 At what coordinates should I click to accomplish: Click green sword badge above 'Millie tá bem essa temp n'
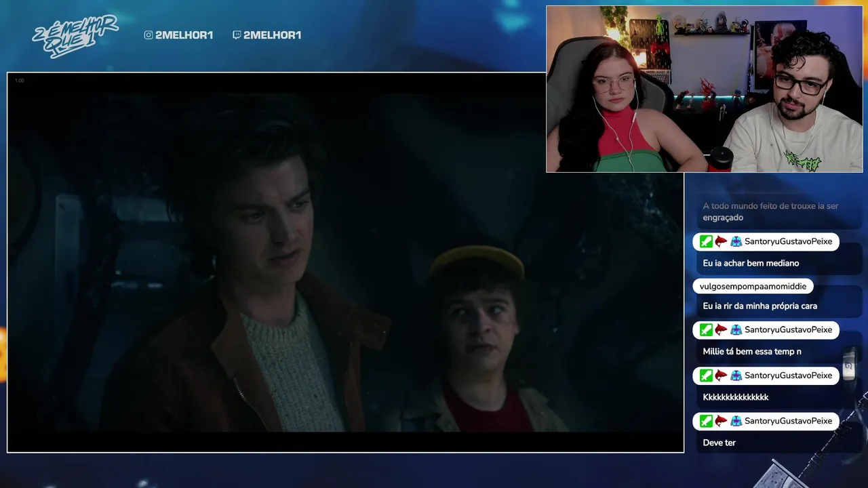(706, 330)
